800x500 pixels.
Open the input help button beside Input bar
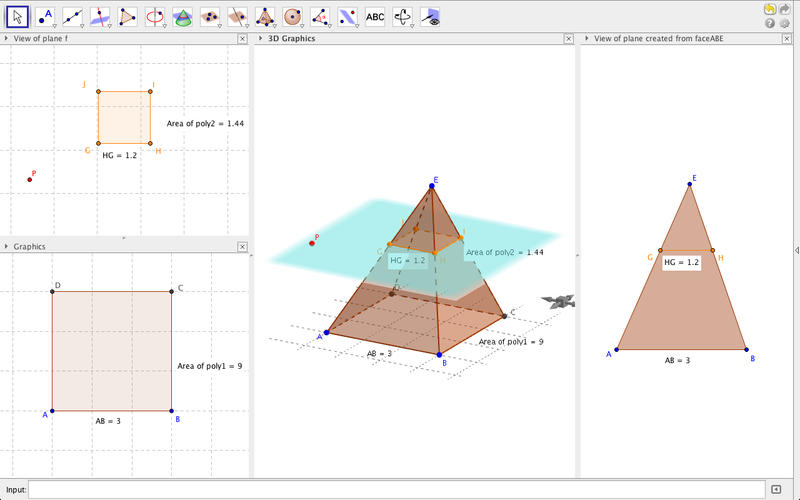[775, 488]
